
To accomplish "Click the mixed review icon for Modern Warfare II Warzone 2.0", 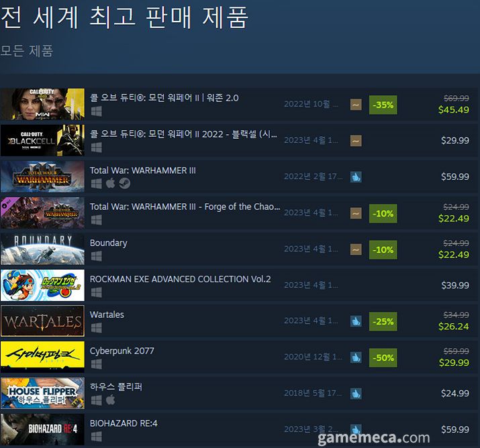I will tap(356, 105).
